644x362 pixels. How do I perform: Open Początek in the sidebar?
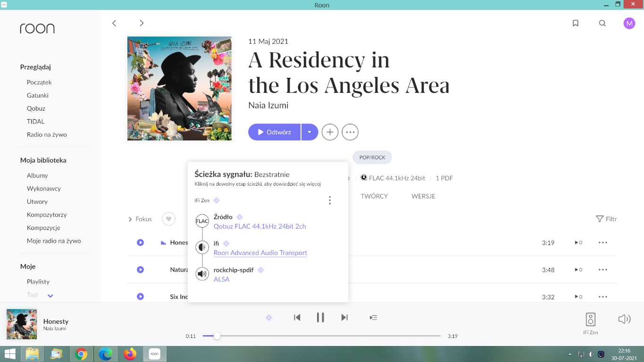[x=39, y=82]
